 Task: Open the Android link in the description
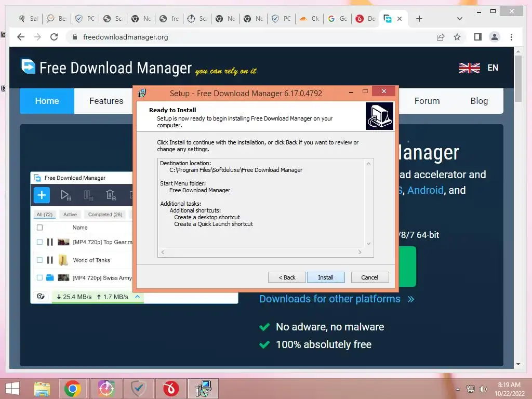click(425, 190)
